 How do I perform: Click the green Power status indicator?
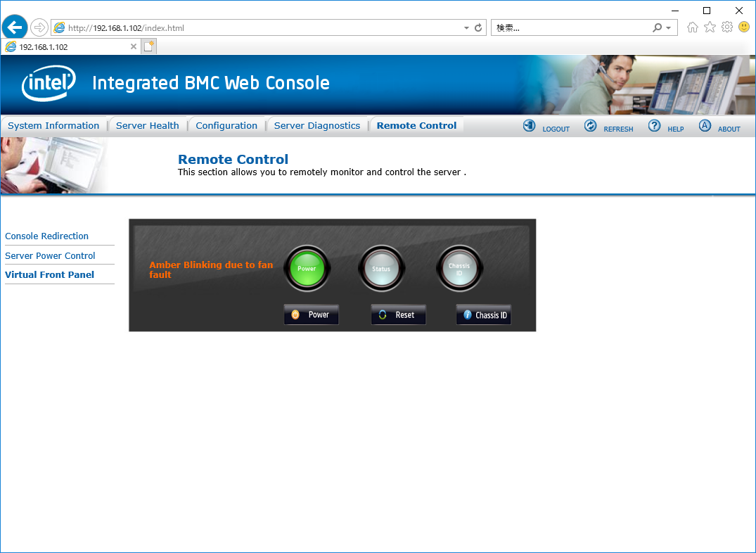tap(307, 268)
